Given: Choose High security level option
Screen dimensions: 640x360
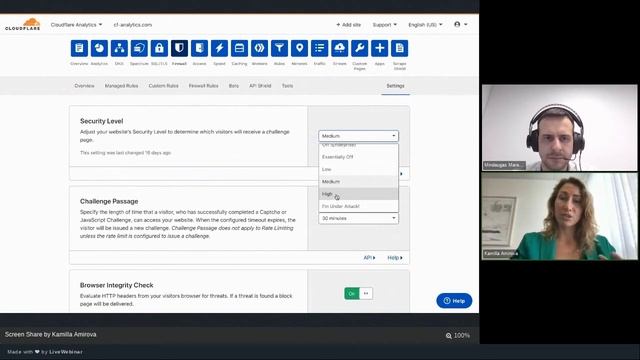Looking at the screenshot, I should [358, 194].
